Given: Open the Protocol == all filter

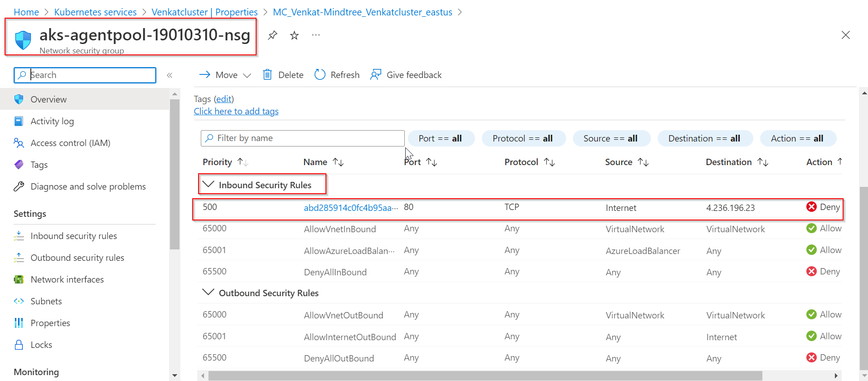Looking at the screenshot, I should (x=523, y=138).
